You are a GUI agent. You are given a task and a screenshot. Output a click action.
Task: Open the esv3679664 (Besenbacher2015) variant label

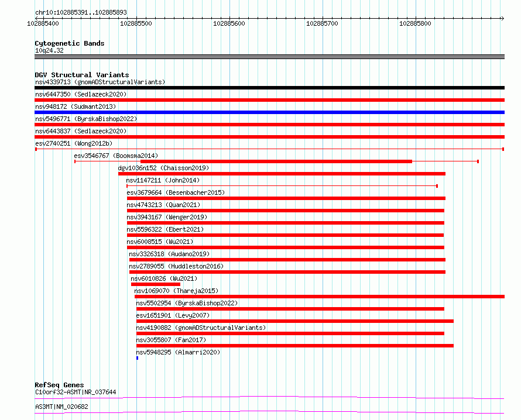pyautogui.click(x=176, y=192)
